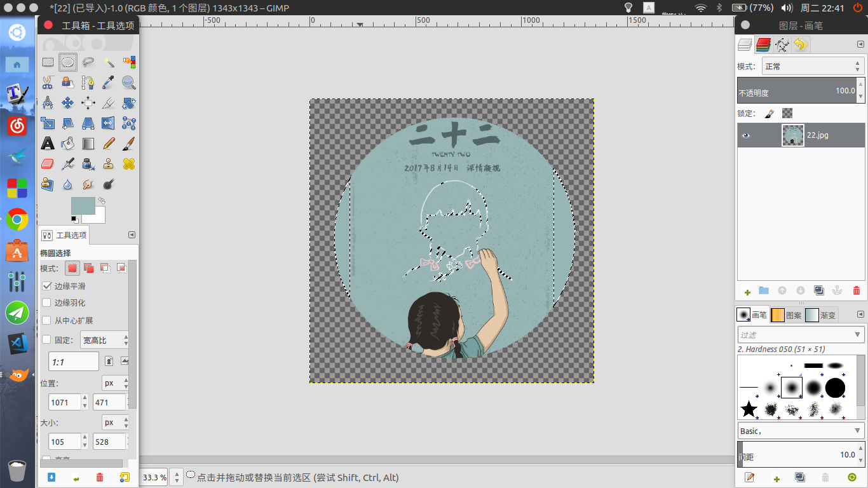Select the Bucket Fill tool
The width and height of the screenshot is (868, 488).
(68, 144)
